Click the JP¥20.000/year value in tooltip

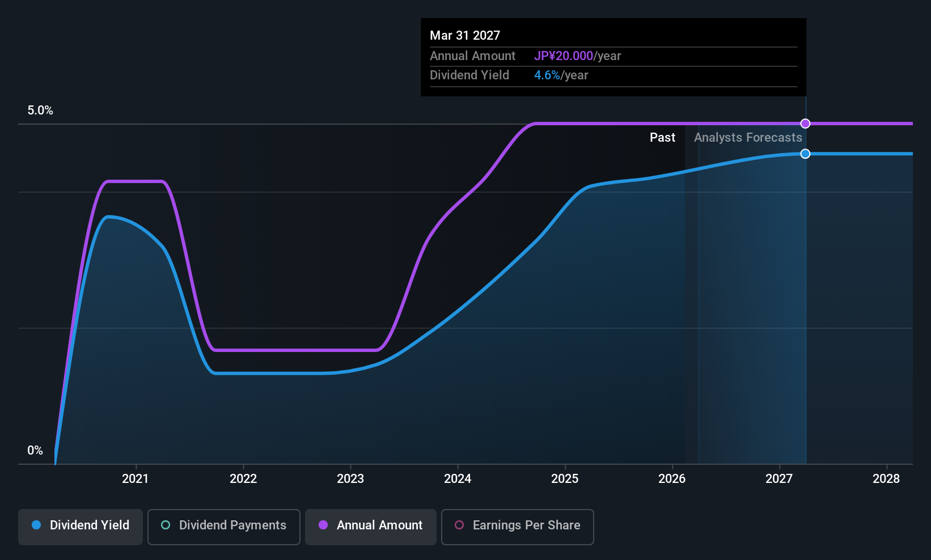(x=577, y=56)
